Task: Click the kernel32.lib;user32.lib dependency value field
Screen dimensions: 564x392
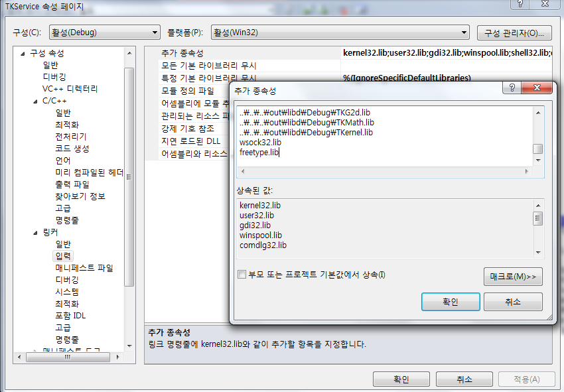Action: click(447, 53)
